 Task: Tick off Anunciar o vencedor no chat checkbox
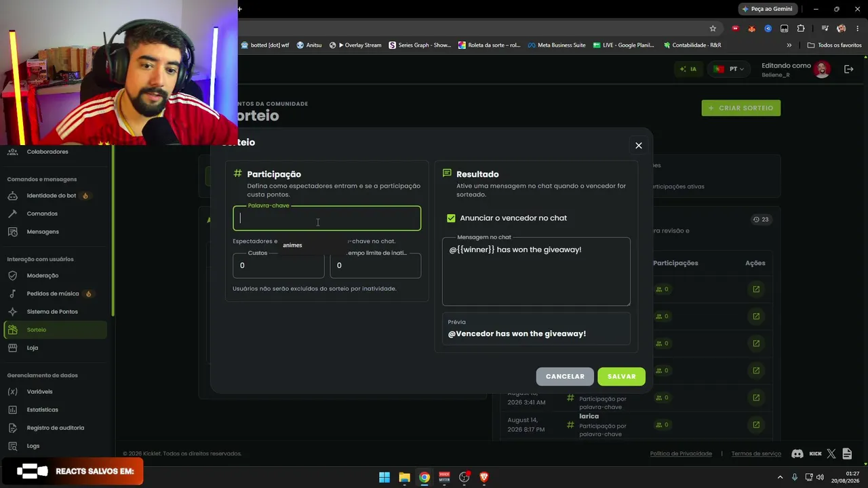pos(451,218)
